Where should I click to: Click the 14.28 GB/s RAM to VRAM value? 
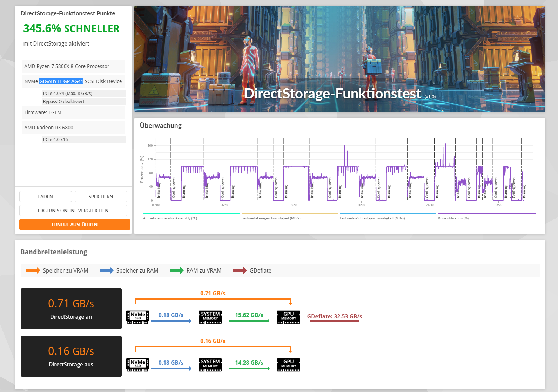(249, 363)
